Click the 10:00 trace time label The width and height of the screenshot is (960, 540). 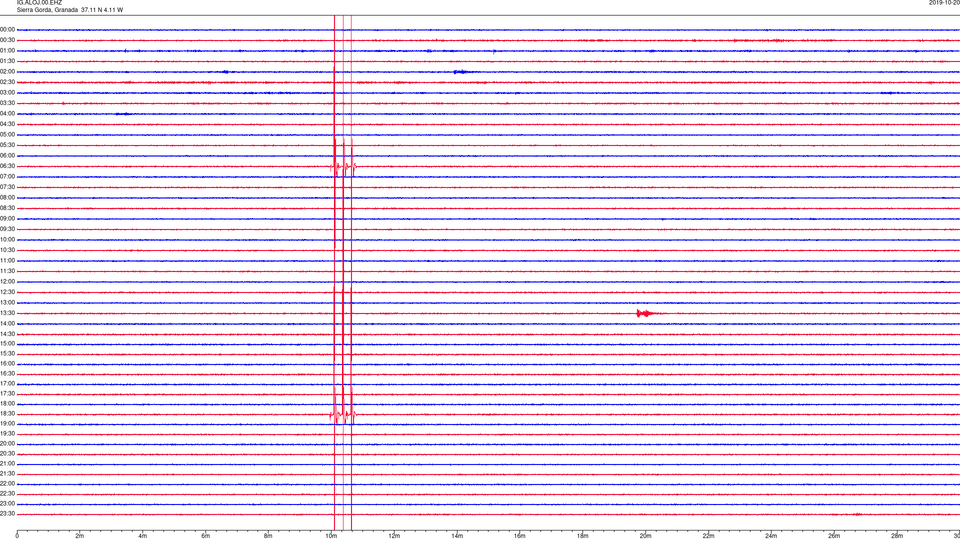coord(7,240)
